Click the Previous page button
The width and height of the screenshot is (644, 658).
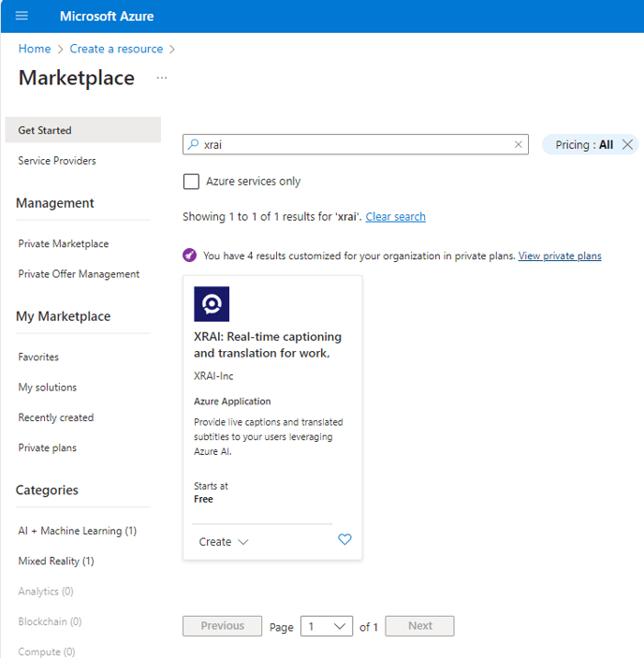tap(223, 626)
